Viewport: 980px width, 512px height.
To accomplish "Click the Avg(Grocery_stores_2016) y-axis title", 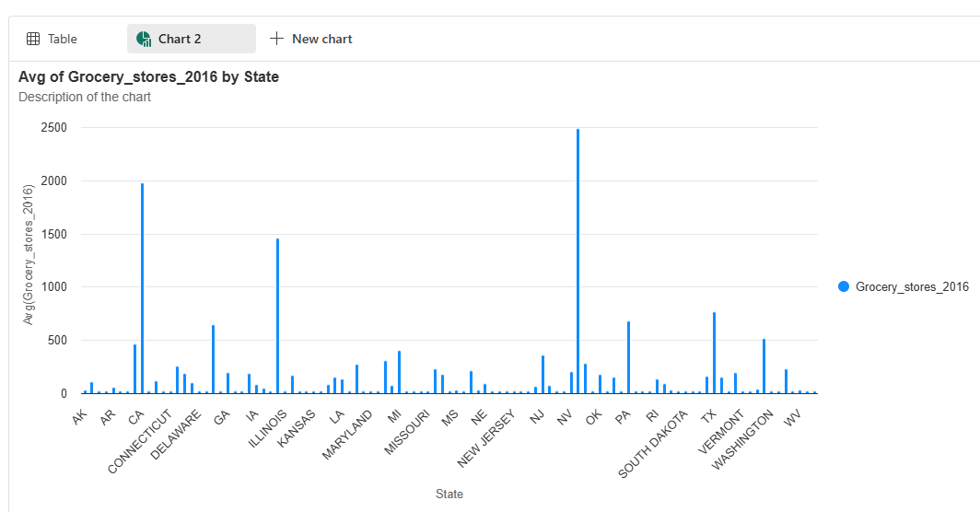I will point(29,254).
